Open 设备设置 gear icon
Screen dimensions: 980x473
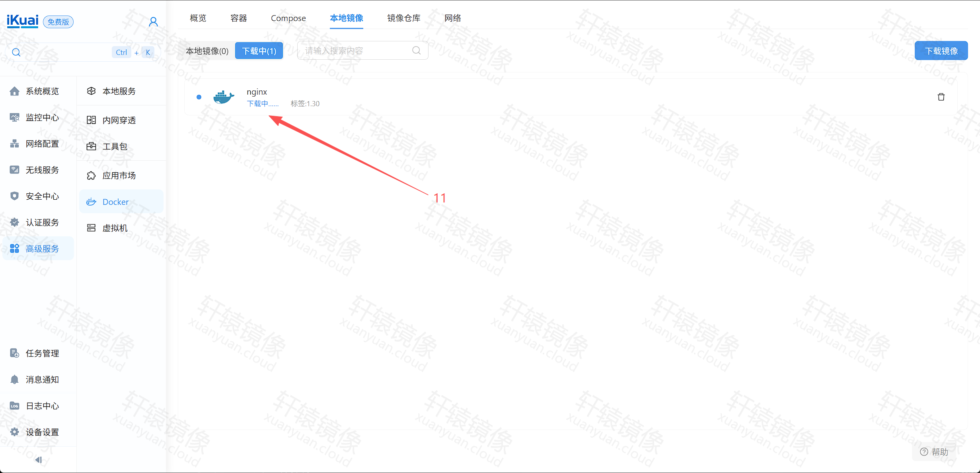point(14,432)
